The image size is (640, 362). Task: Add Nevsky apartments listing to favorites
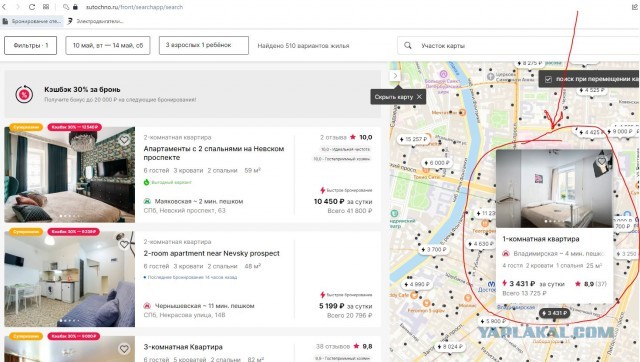(124, 140)
